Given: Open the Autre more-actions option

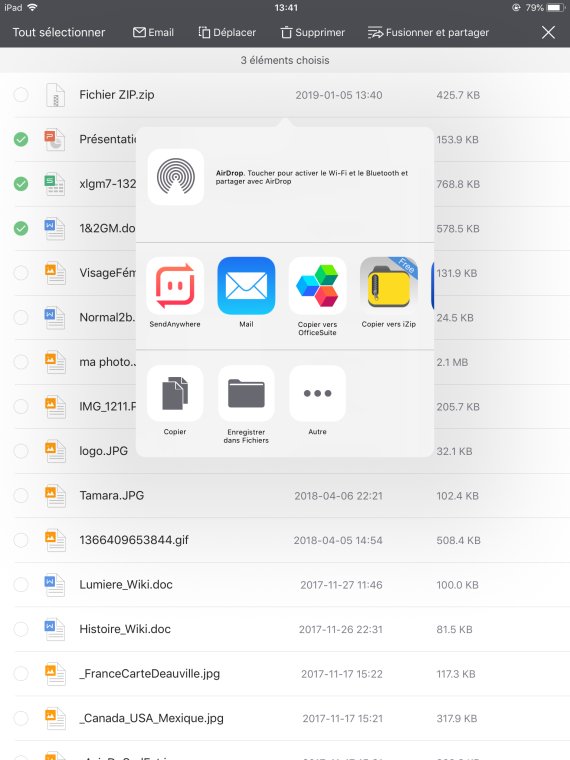Looking at the screenshot, I should (317, 393).
